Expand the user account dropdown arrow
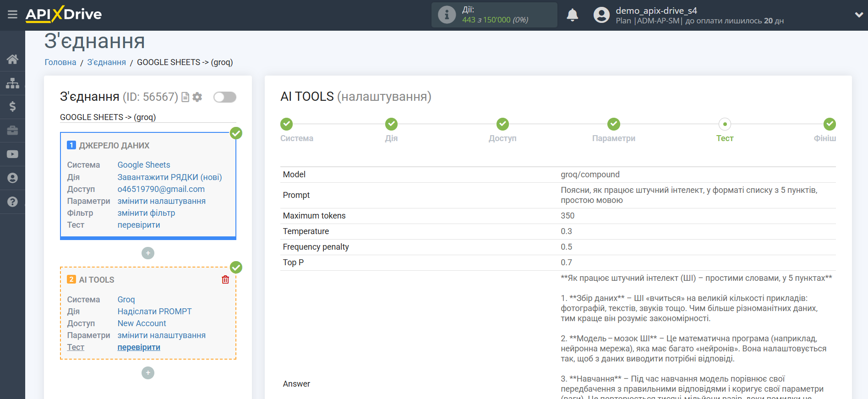868x399 pixels. tap(859, 15)
